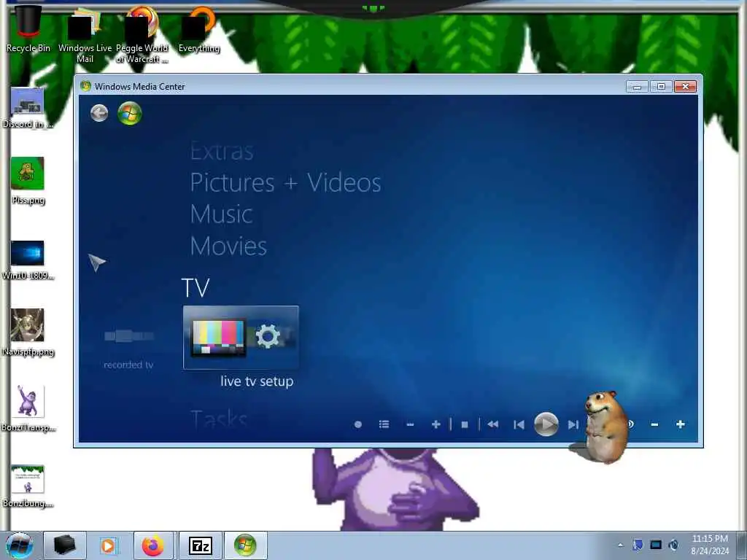Launch Firefox from the taskbar

pos(153,545)
